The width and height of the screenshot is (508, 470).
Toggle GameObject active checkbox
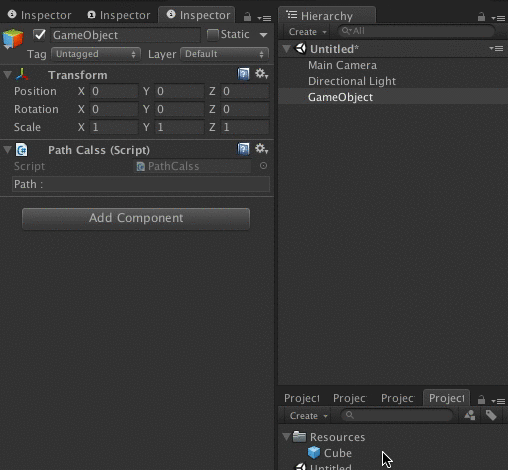pos(39,35)
